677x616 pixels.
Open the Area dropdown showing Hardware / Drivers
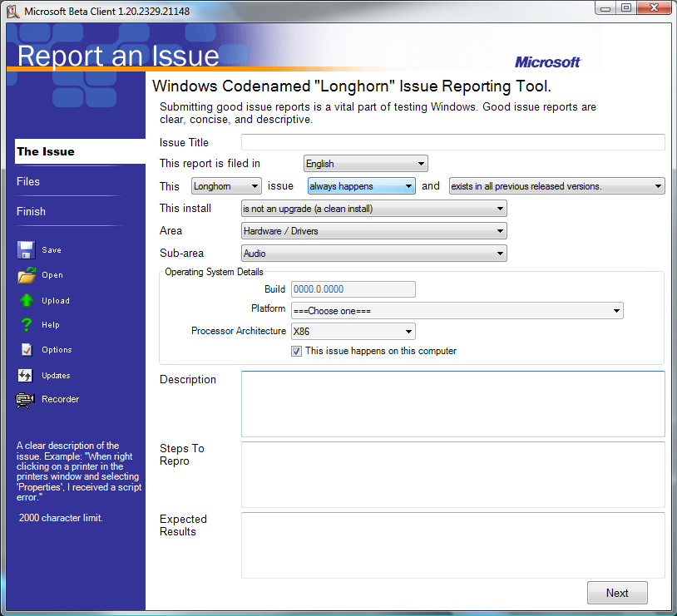[374, 231]
